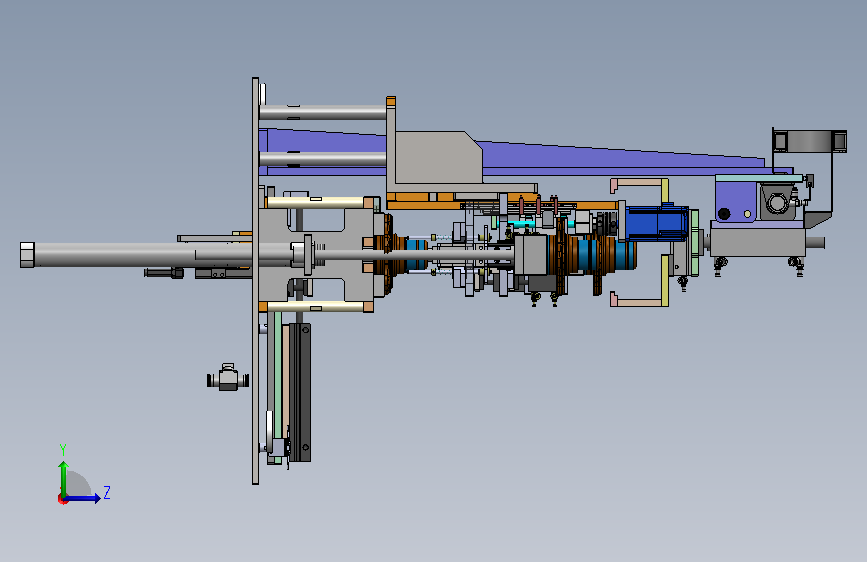Click the black round knob on purple housing
Viewport: 867px width, 562px height.
tap(724, 214)
